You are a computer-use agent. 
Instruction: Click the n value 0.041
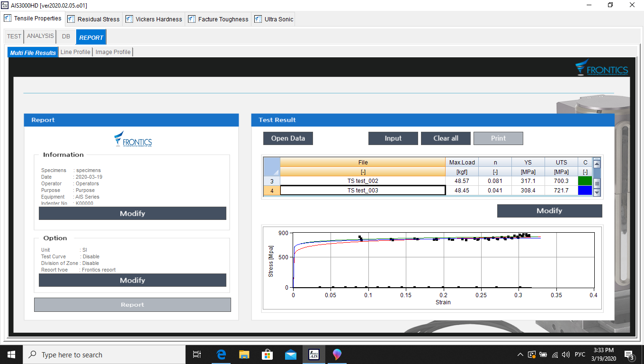(x=495, y=190)
